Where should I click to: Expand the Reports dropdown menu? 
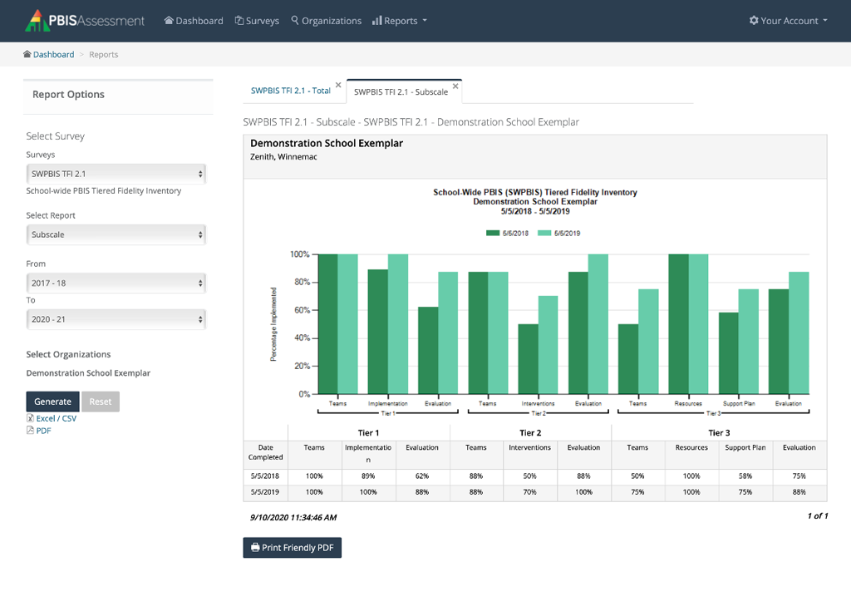click(400, 21)
